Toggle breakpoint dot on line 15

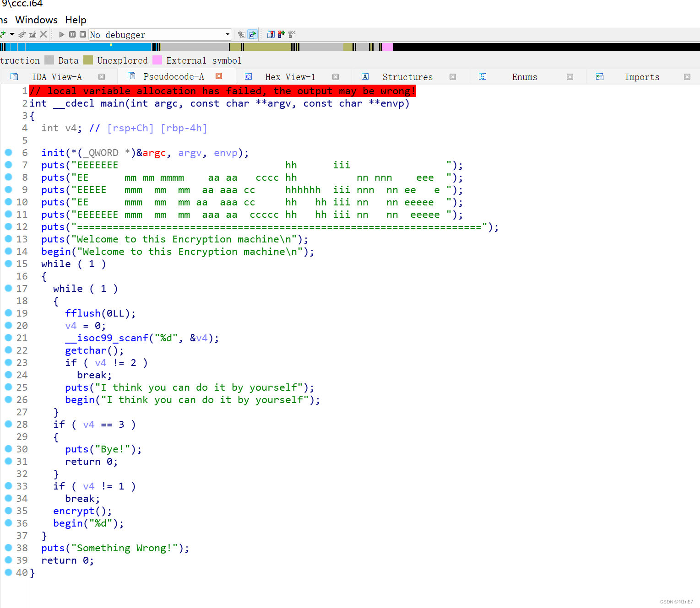click(x=8, y=263)
